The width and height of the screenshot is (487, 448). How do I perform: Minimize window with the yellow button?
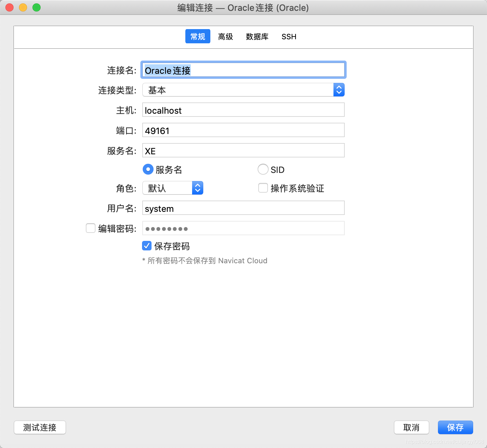23,7
